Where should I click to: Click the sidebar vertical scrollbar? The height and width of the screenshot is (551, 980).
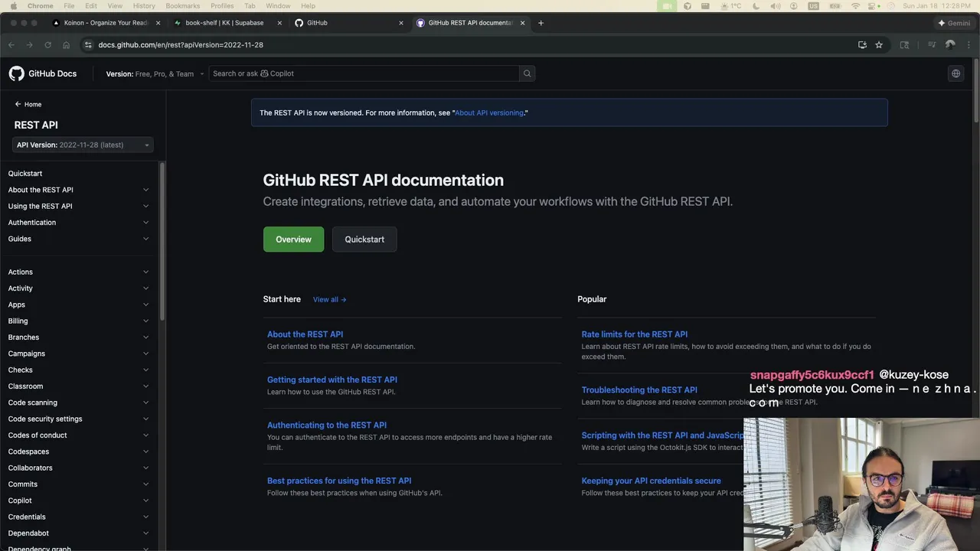162,240
